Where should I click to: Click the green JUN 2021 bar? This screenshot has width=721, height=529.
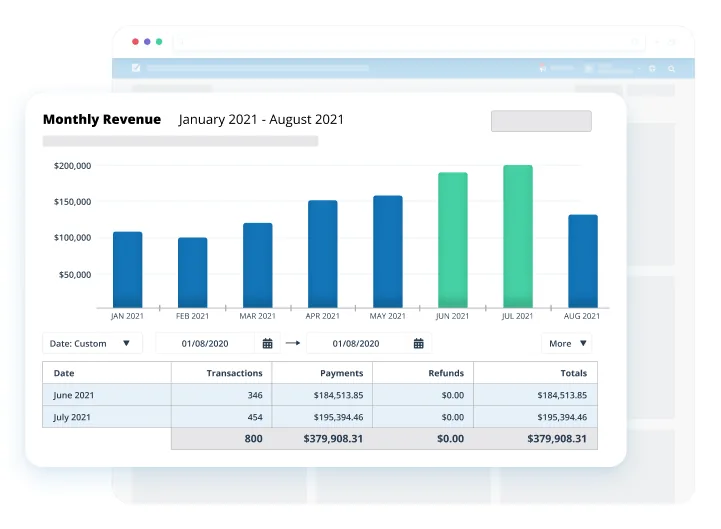point(453,240)
